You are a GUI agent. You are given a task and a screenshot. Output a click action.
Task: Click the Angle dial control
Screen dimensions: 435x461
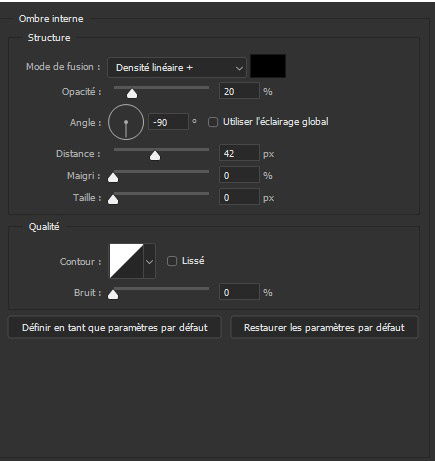[126, 122]
